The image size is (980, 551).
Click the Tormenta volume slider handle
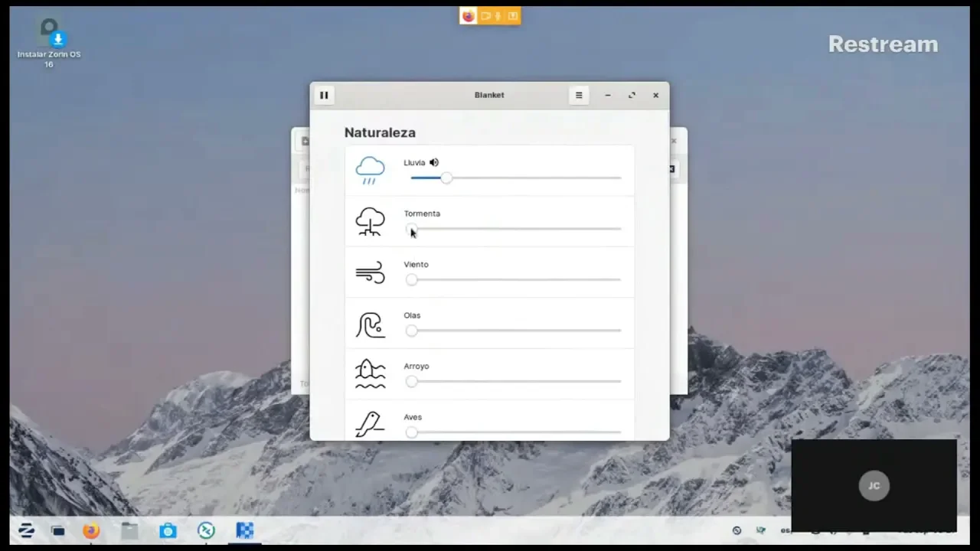click(x=412, y=229)
